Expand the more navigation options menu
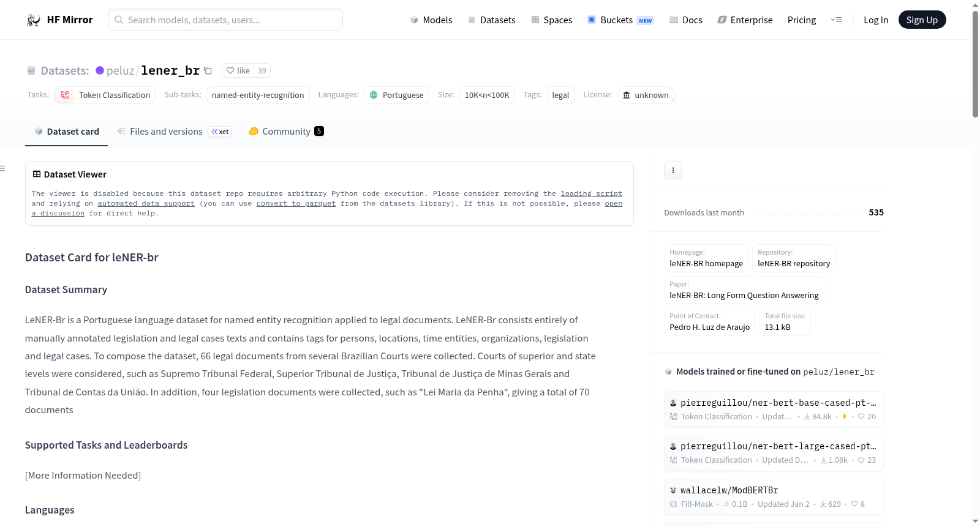Image resolution: width=980 pixels, height=527 pixels. pyautogui.click(x=836, y=20)
